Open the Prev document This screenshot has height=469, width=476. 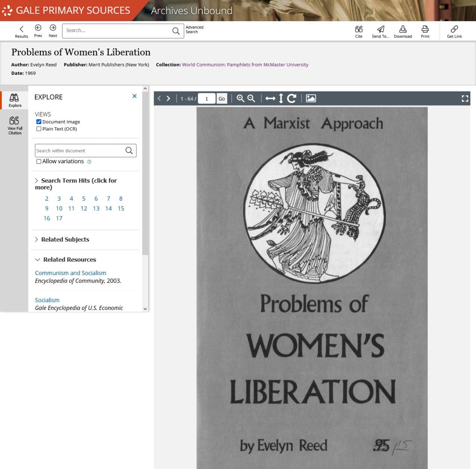[38, 31]
